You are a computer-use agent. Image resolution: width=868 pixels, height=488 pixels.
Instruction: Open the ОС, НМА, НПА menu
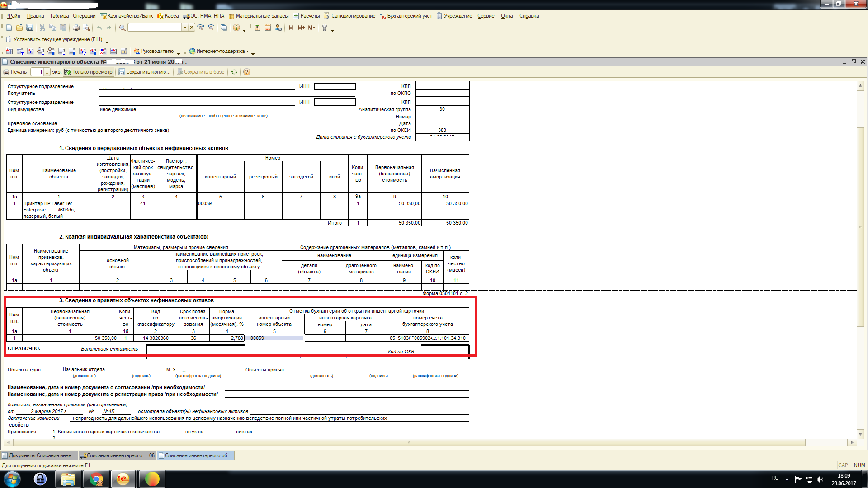[204, 16]
